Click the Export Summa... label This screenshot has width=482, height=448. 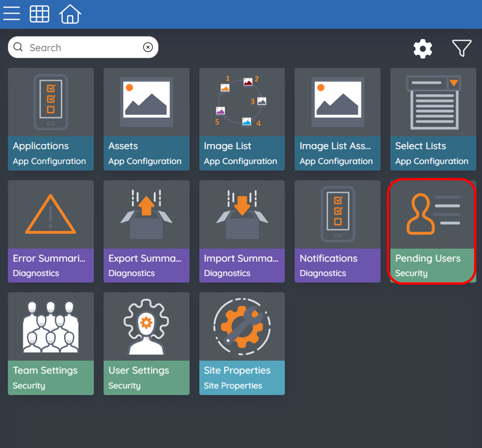(x=145, y=258)
